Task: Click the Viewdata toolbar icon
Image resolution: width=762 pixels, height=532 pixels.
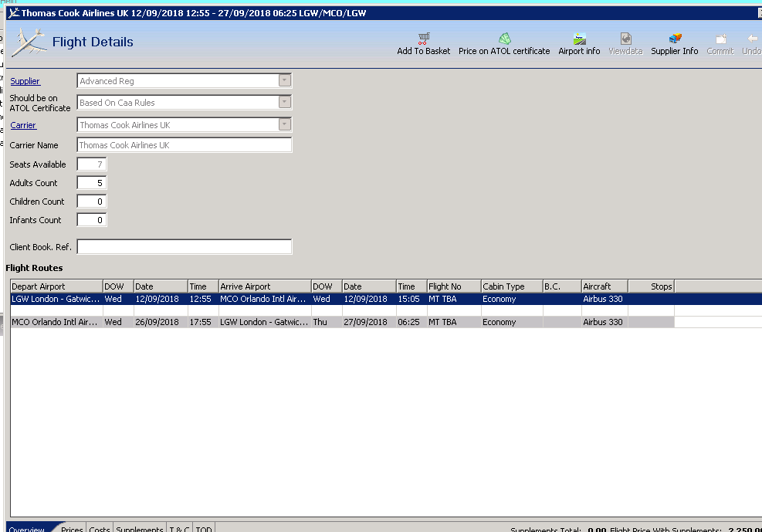Action: (625, 39)
